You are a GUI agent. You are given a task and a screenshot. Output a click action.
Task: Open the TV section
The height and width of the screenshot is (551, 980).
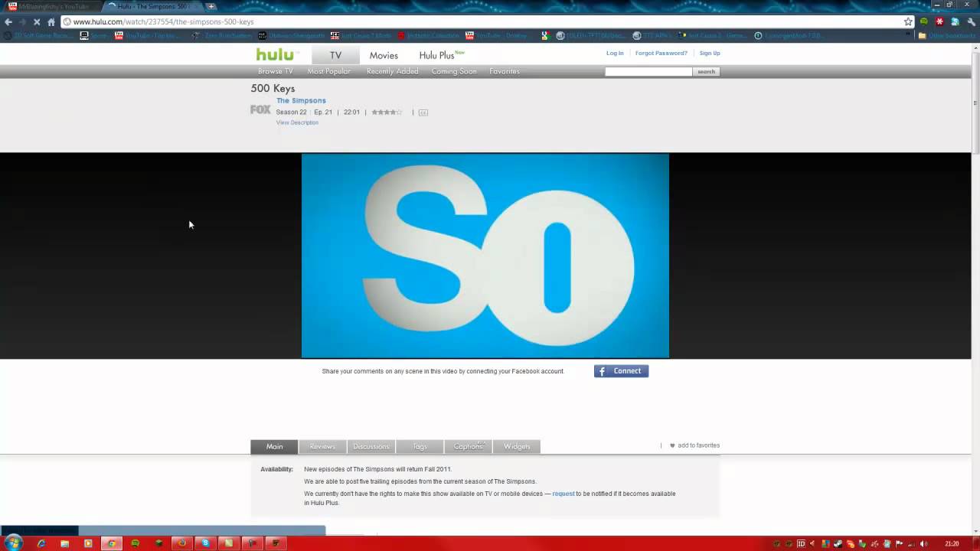[335, 55]
